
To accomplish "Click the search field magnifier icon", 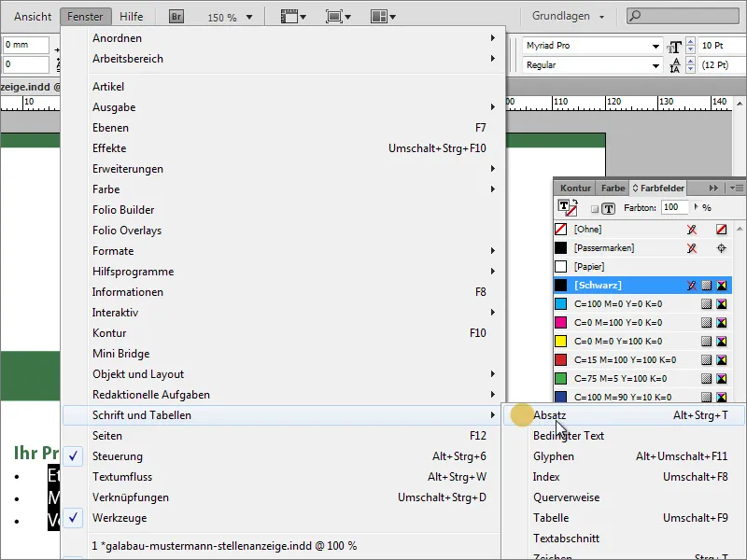I will click(635, 16).
